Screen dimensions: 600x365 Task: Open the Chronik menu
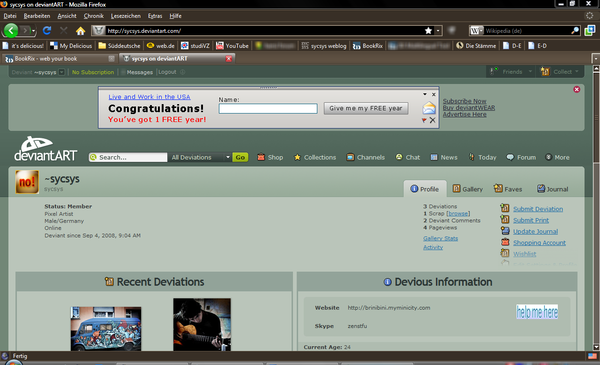pyautogui.click(x=94, y=16)
